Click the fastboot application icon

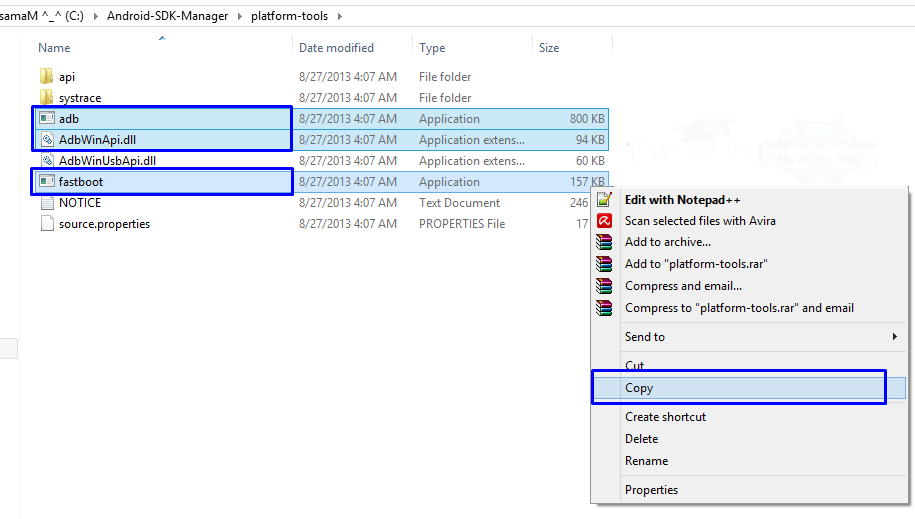click(47, 182)
